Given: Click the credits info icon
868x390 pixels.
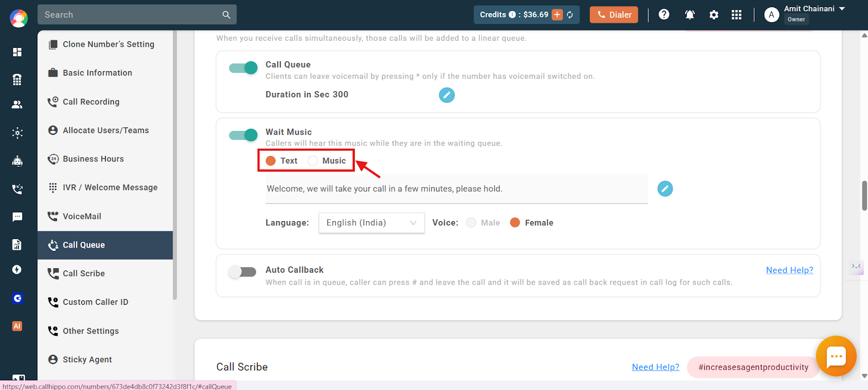Looking at the screenshot, I should click(x=512, y=15).
